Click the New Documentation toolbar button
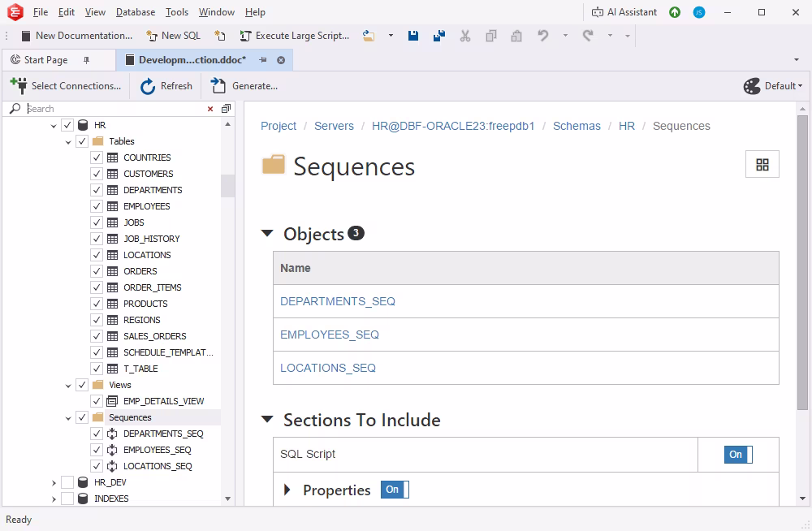The width and height of the screenshot is (812, 531). pyautogui.click(x=76, y=36)
